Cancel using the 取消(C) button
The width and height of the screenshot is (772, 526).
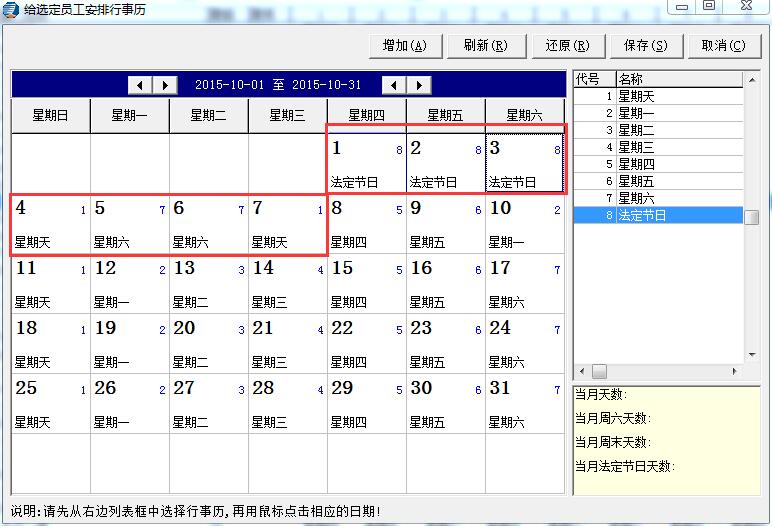[x=723, y=46]
